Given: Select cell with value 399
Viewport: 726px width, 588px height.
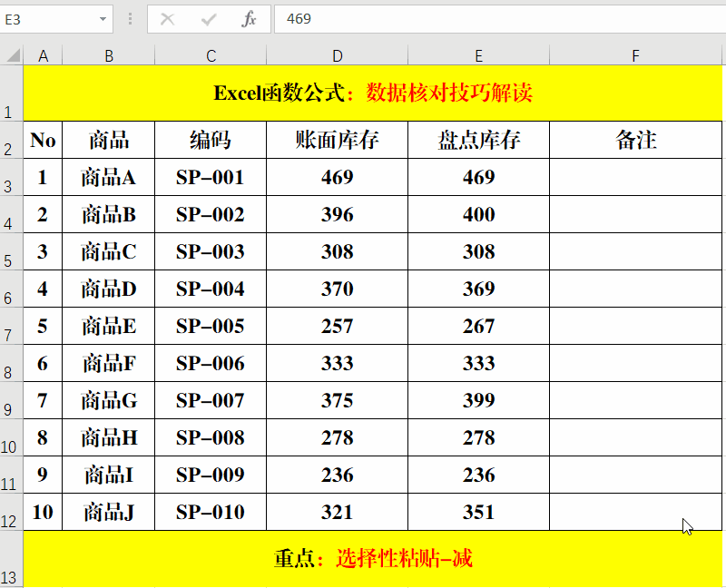Looking at the screenshot, I should point(479,400).
